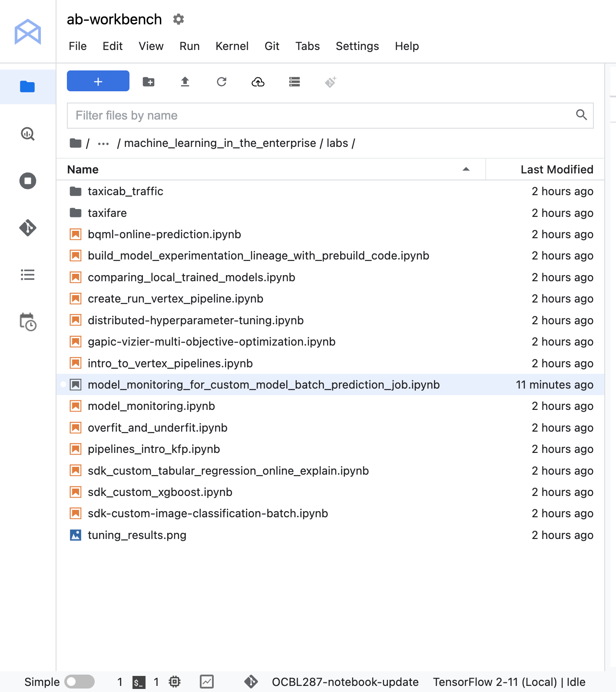
Task: Create a new folder via toolbar icon
Action: pos(149,82)
